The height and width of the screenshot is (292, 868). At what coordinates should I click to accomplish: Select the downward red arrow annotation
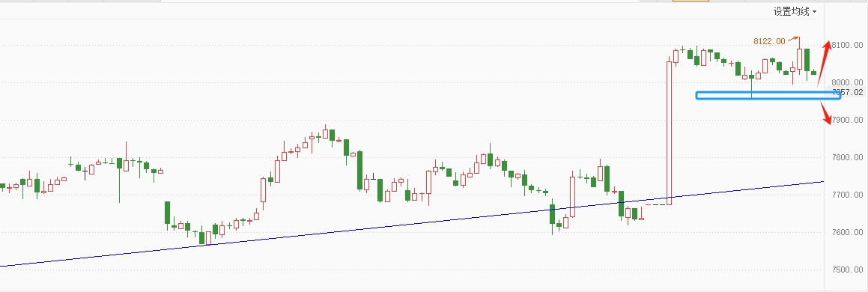[826, 113]
